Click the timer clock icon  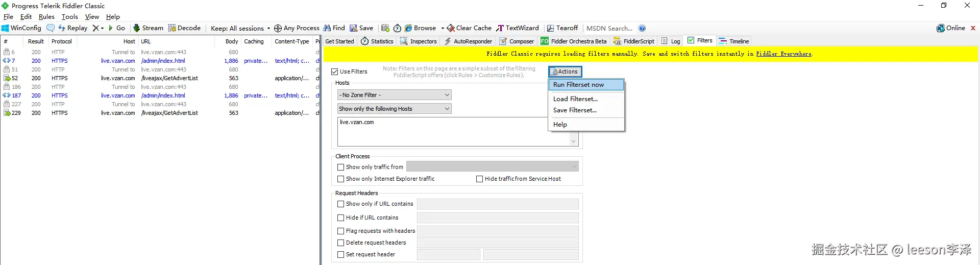click(x=397, y=28)
